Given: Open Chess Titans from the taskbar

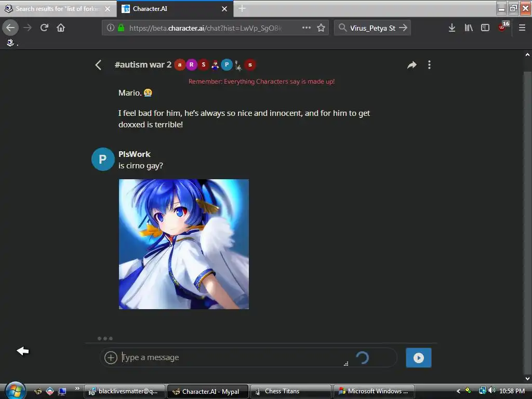Looking at the screenshot, I should [291, 391].
